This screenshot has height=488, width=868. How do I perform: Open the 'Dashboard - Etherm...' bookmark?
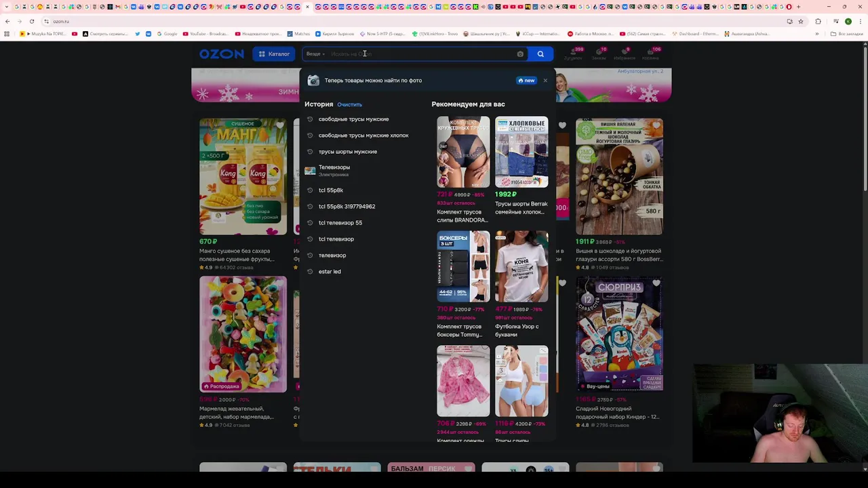click(694, 34)
